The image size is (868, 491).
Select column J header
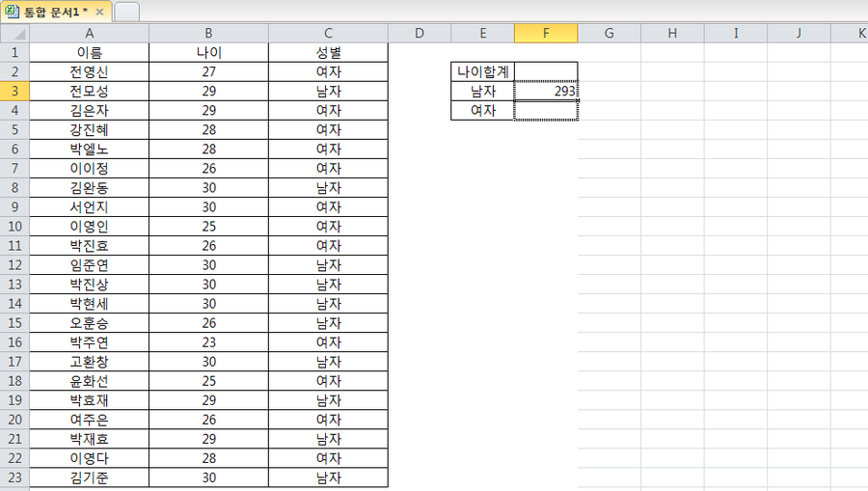pos(799,33)
